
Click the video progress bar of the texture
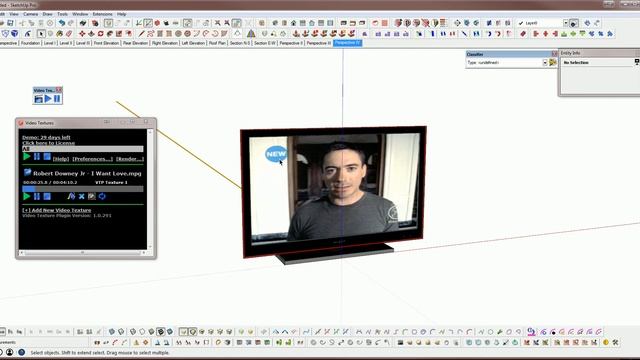pyautogui.click(x=83, y=189)
